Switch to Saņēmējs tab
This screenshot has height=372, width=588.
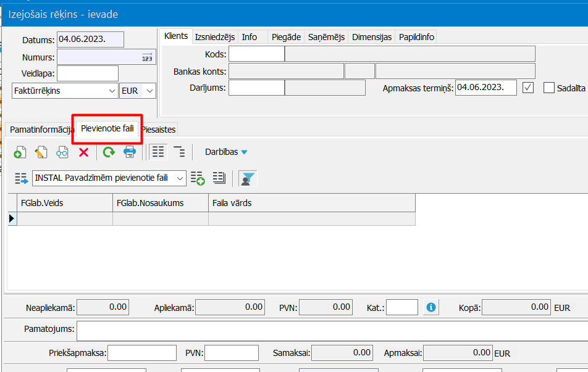[x=326, y=37]
